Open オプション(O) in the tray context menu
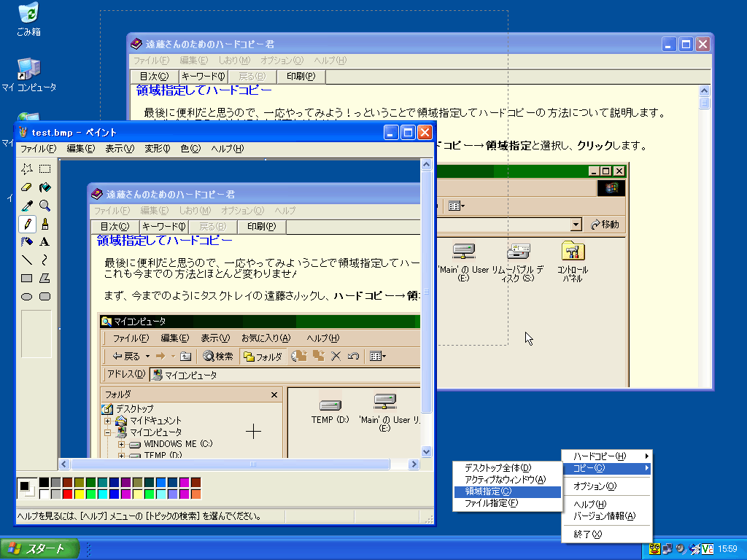This screenshot has height=560, width=747. [606, 486]
